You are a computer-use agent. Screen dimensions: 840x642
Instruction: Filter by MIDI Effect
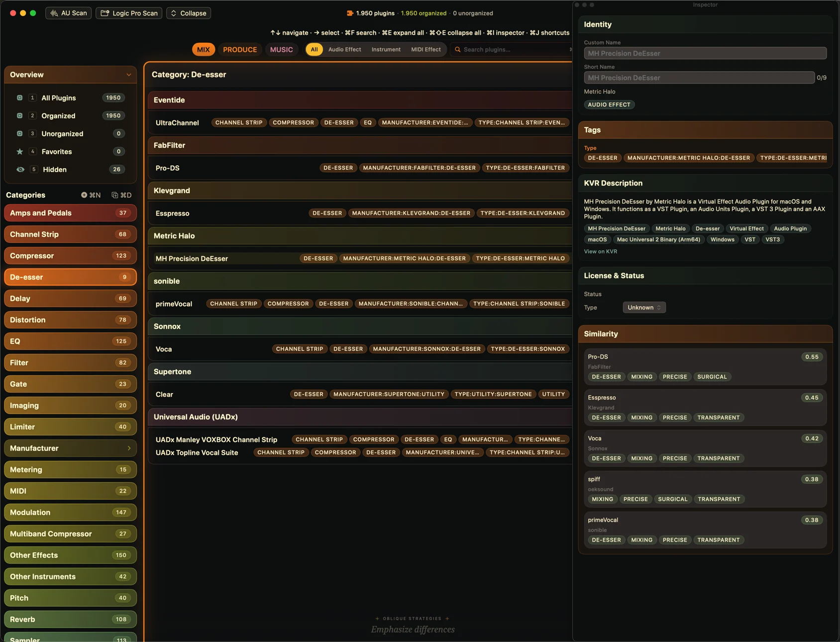point(426,49)
